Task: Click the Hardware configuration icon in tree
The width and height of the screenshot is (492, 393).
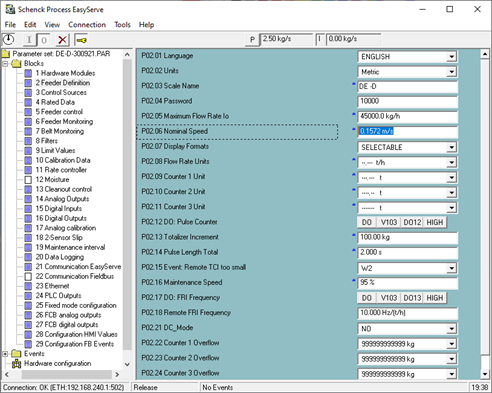Action: pyautogui.click(x=16, y=364)
